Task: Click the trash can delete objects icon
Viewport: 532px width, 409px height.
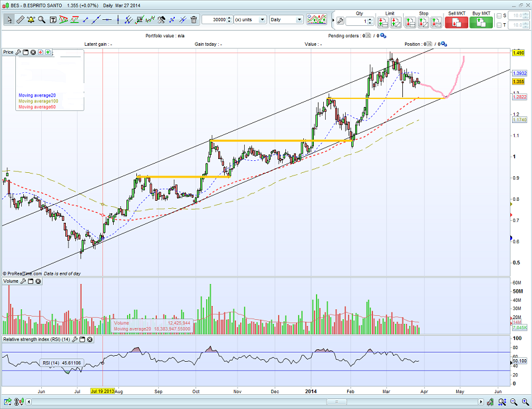Action: (x=194, y=20)
